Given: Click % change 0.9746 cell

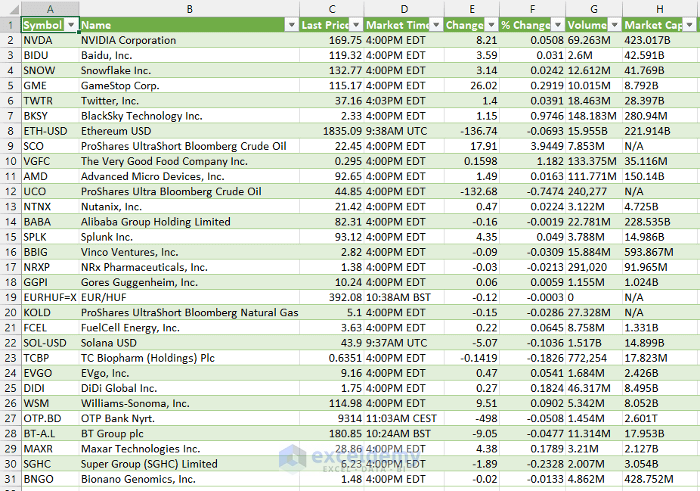Looking at the screenshot, I should tap(532, 116).
